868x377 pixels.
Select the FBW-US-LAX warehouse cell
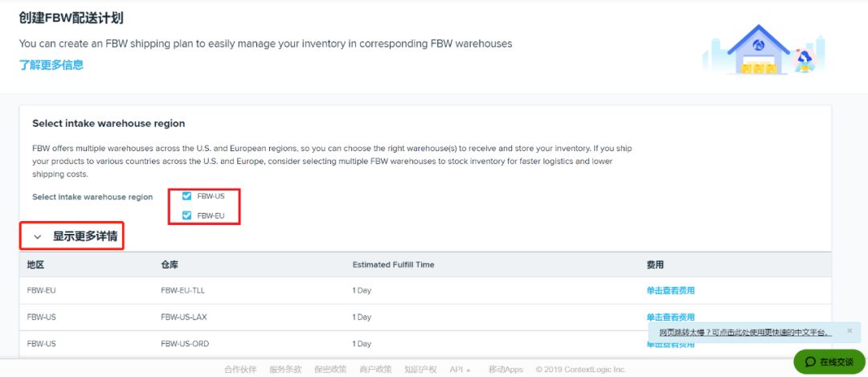[x=184, y=318]
